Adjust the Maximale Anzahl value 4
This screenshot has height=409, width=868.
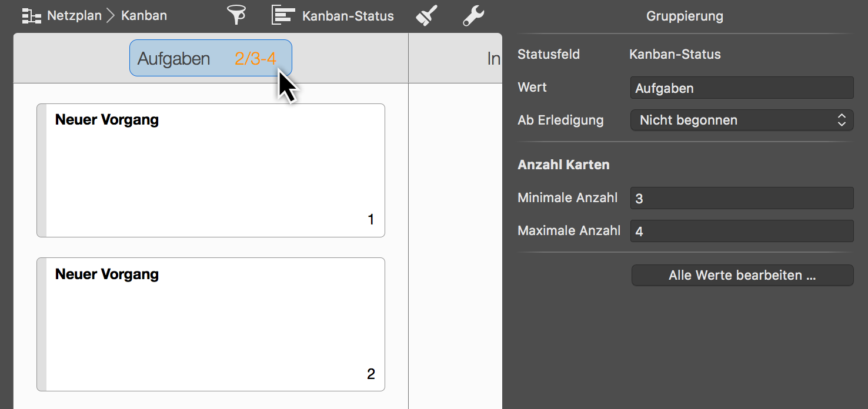click(x=742, y=231)
